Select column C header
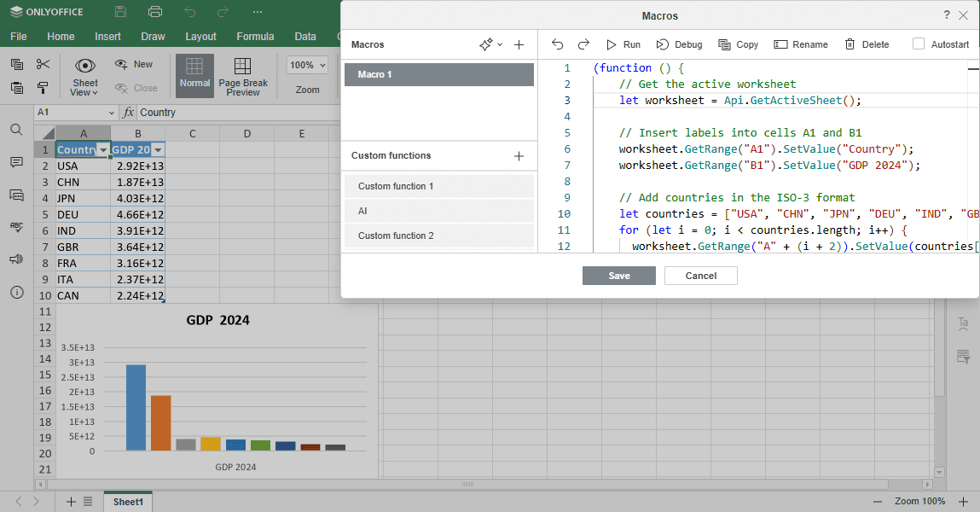This screenshot has width=980, height=512. pos(193,133)
